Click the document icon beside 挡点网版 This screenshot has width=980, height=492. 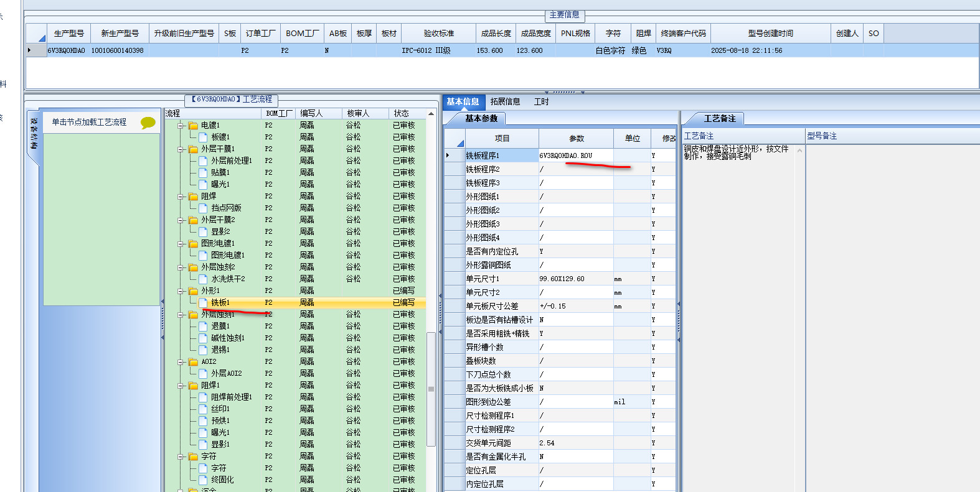coord(203,208)
